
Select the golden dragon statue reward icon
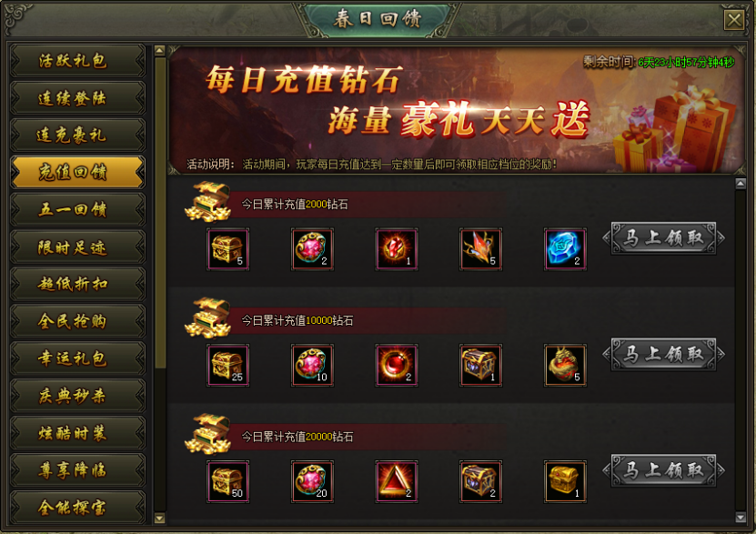565,366
